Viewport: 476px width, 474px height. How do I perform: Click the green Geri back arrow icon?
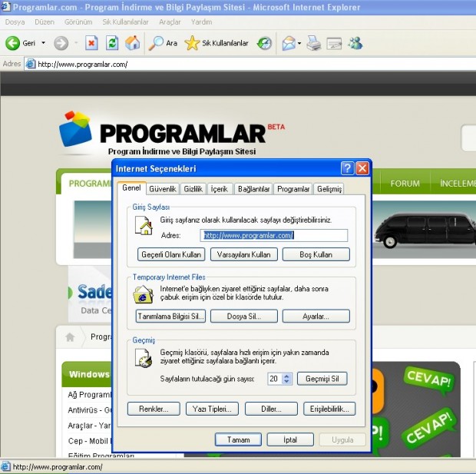(x=12, y=43)
